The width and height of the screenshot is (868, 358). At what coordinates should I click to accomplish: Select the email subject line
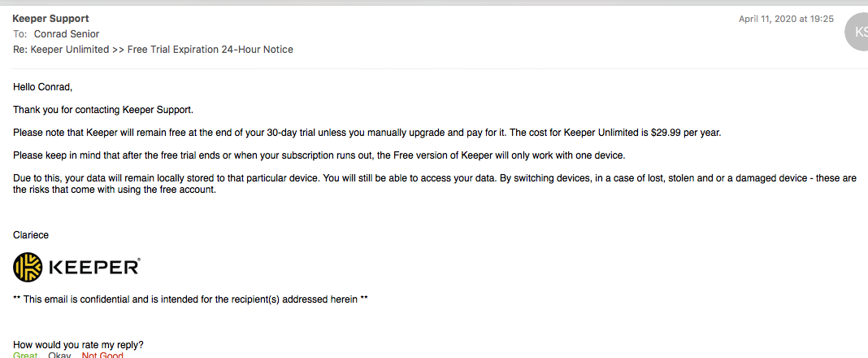tap(153, 50)
